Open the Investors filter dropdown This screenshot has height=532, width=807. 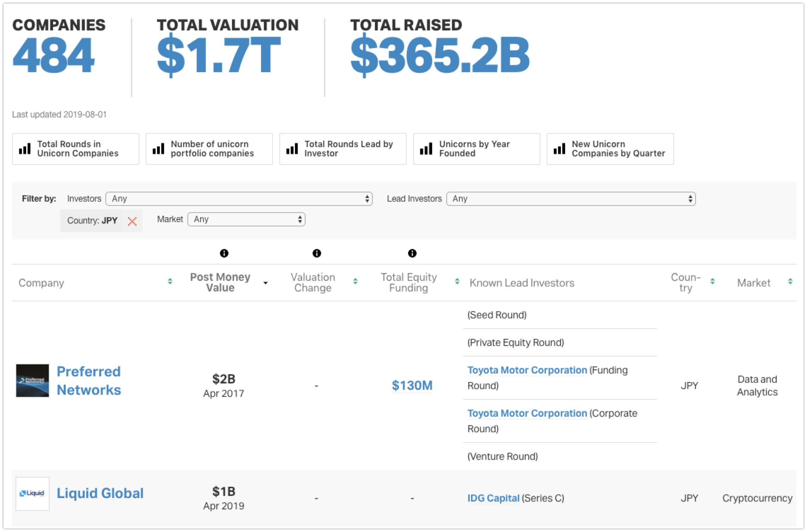click(239, 199)
